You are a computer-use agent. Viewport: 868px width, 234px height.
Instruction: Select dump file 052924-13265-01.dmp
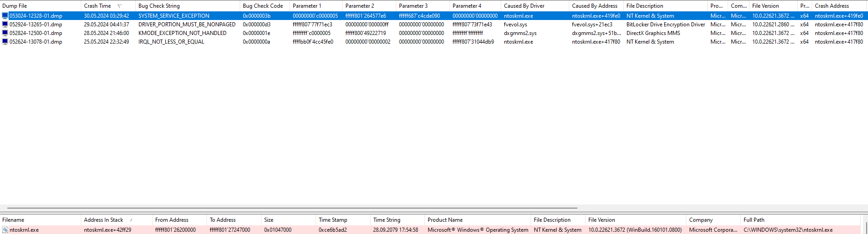tap(36, 24)
